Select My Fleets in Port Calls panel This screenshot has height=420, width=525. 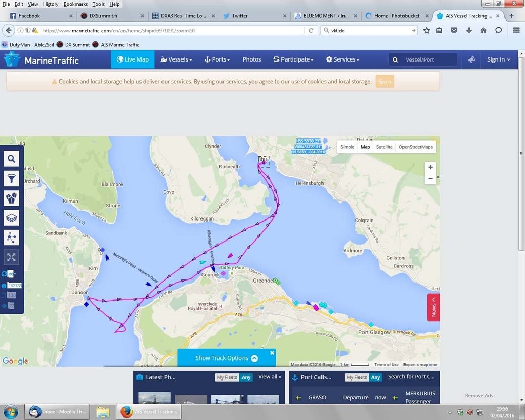coord(357,377)
